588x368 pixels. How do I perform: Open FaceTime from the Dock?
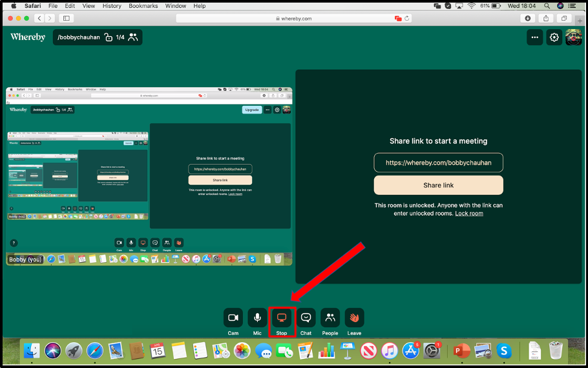tap(284, 351)
